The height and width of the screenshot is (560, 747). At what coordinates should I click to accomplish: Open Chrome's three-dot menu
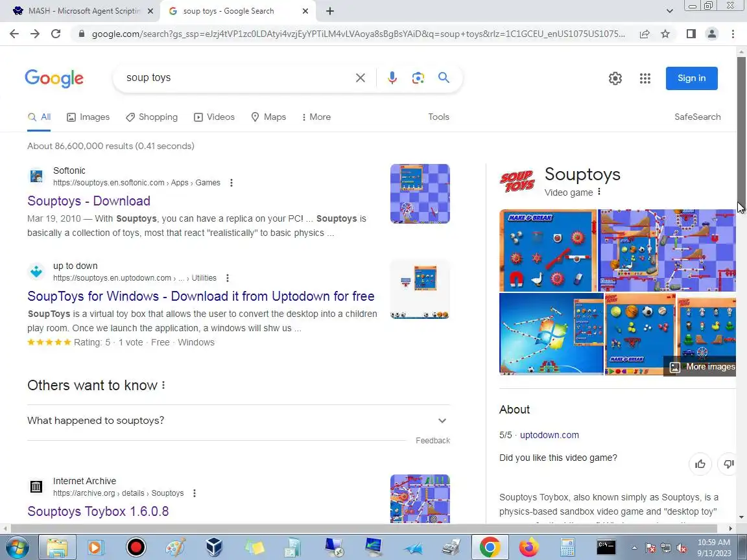(x=733, y=34)
